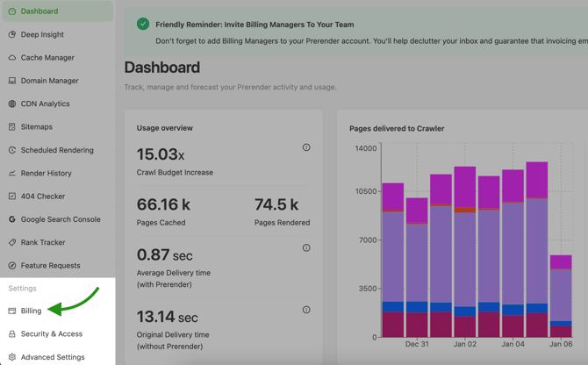
Task: Click the Settings section label
Action: 23,288
